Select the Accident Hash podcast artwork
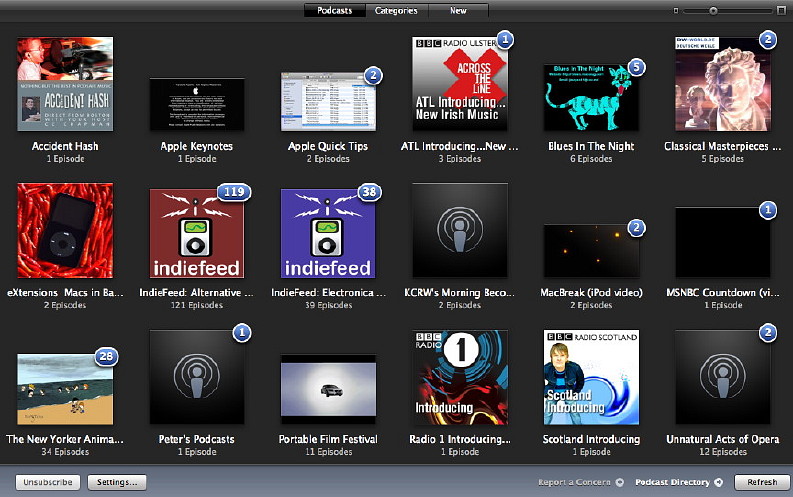This screenshot has width=793, height=497. (x=65, y=84)
